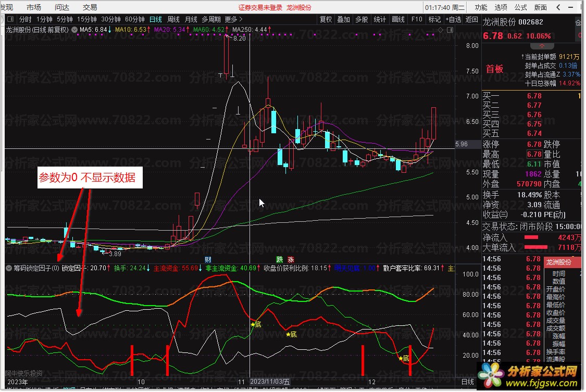Open F10 company info
Viewport: 586px width, 392px height.
click(x=416, y=19)
